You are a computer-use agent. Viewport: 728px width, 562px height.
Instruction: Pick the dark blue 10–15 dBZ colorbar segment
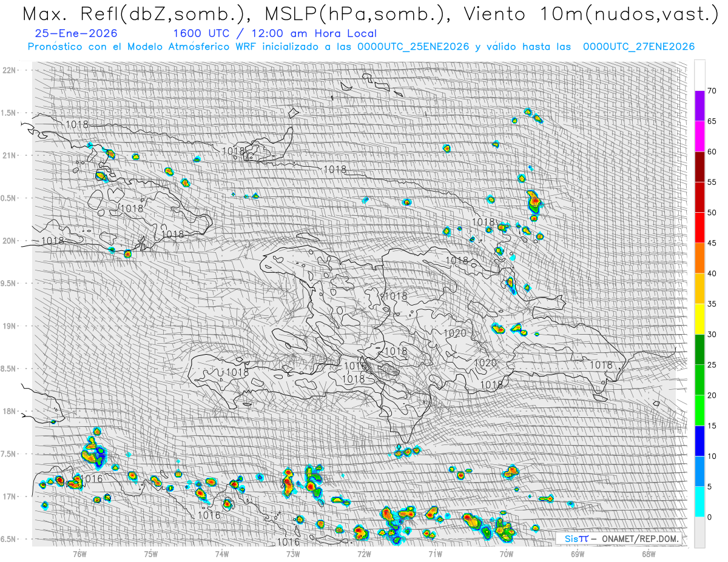pyautogui.click(x=699, y=441)
